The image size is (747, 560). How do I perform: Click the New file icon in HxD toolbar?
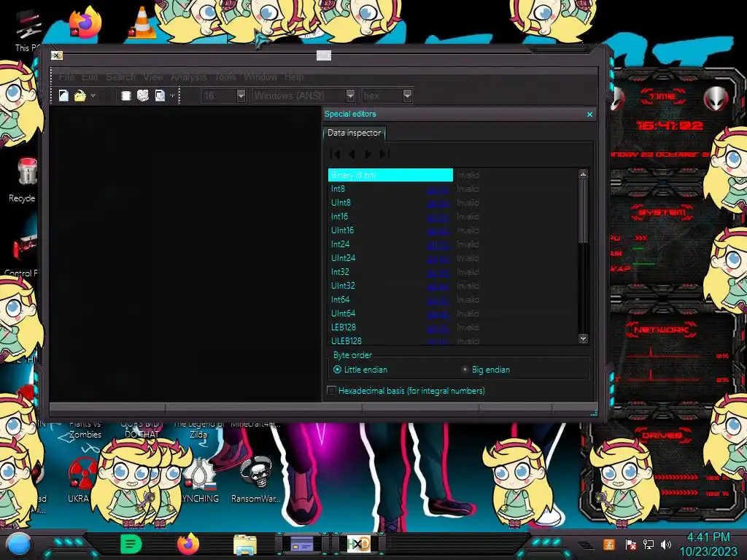(x=63, y=96)
